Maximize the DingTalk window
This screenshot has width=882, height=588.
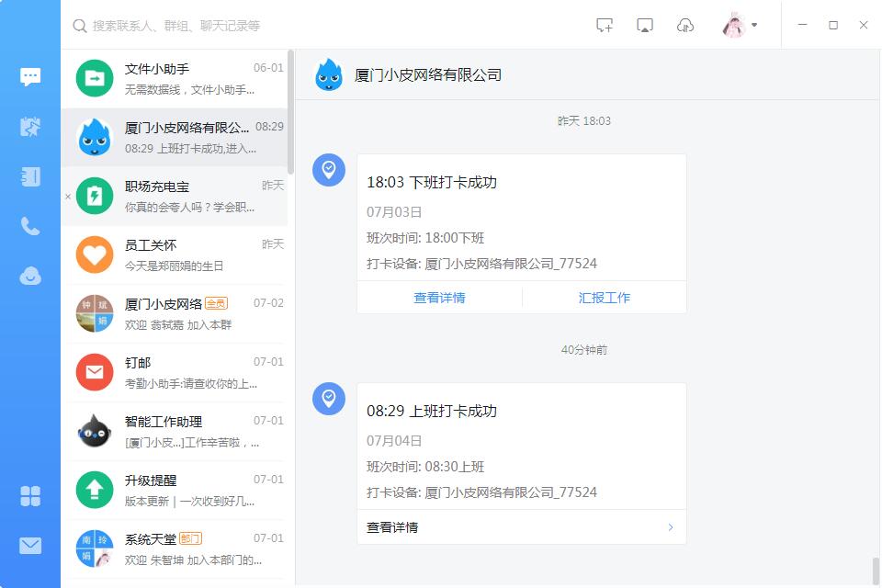833,25
